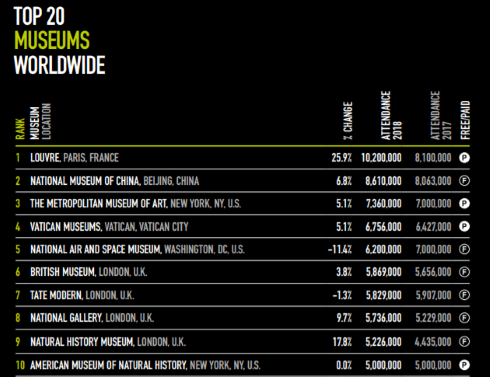Viewport: 490px width, 377px height.
Task: Click Paid icon in Vatican Museums row
Action: point(464,227)
